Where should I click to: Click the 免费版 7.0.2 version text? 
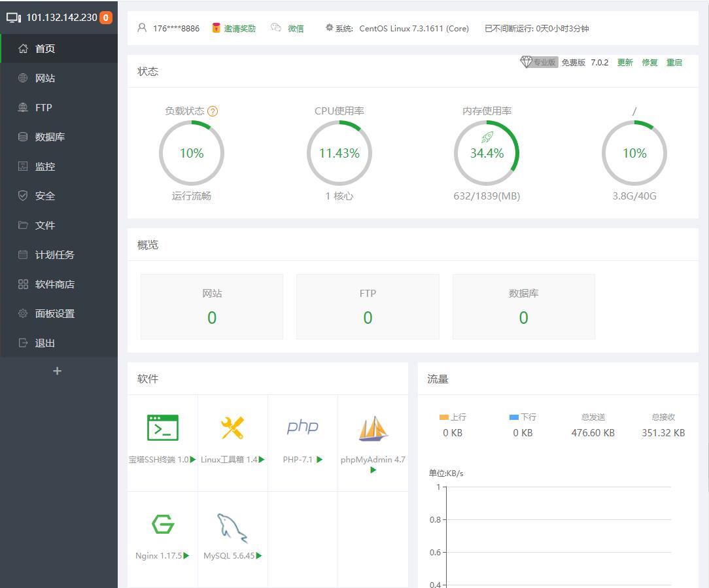click(585, 62)
